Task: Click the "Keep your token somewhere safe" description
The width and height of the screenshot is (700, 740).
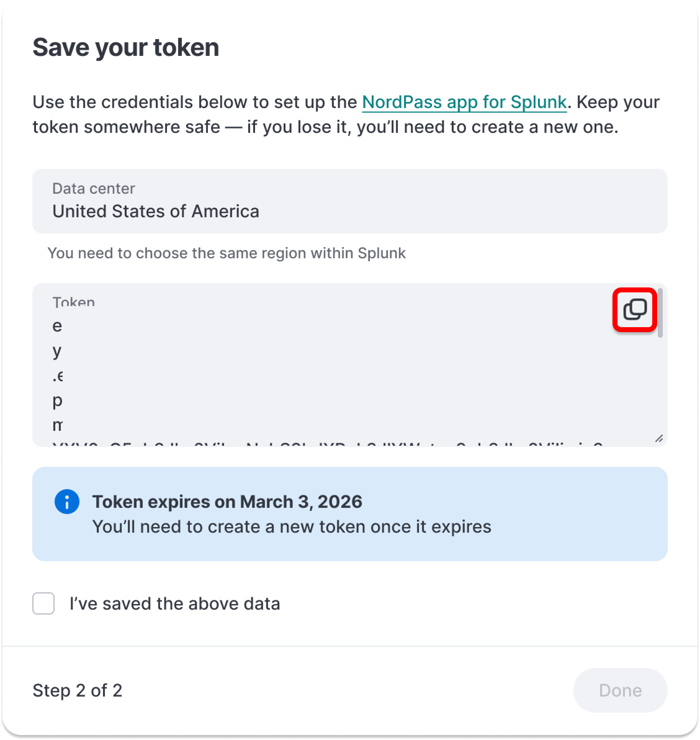Action: tap(346, 114)
